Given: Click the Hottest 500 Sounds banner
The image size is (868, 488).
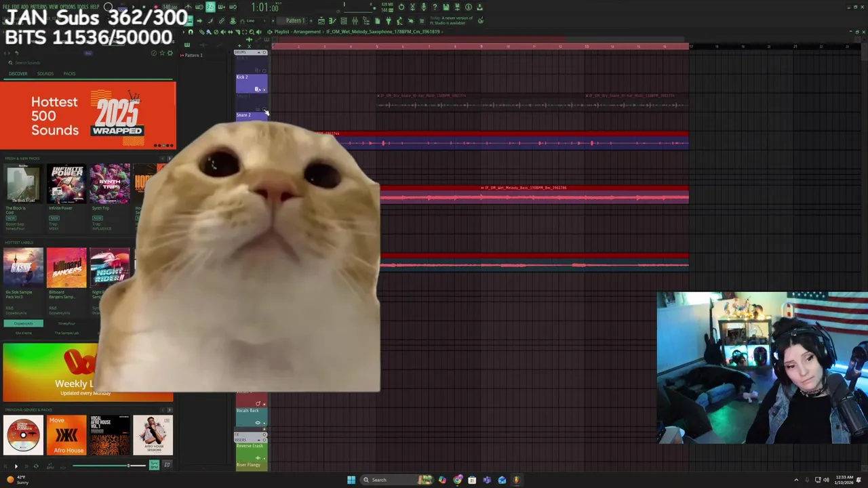Looking at the screenshot, I should (88, 116).
